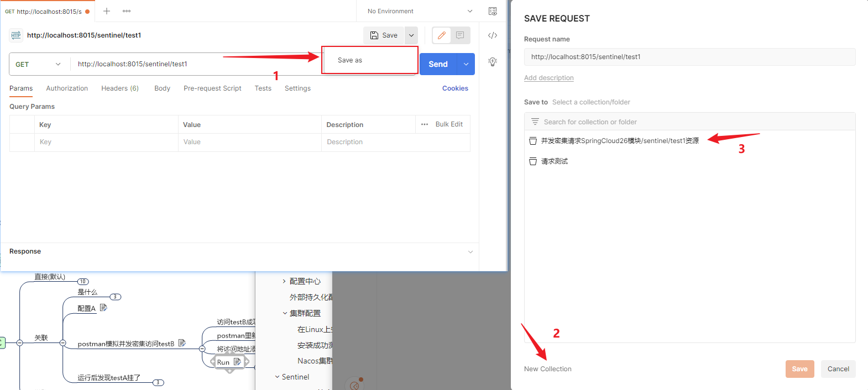Viewport: 868px width, 390px height.
Task: Click the plus icon for new tab
Action: tap(107, 11)
